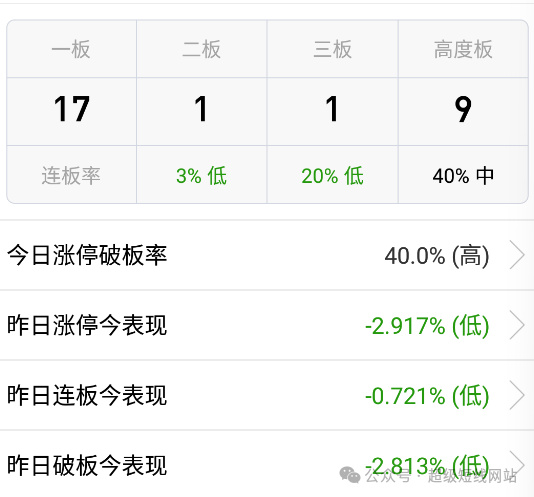Click the WeChat logo watermark icon
Screen dimensions: 534x497
pyautogui.click(x=350, y=475)
